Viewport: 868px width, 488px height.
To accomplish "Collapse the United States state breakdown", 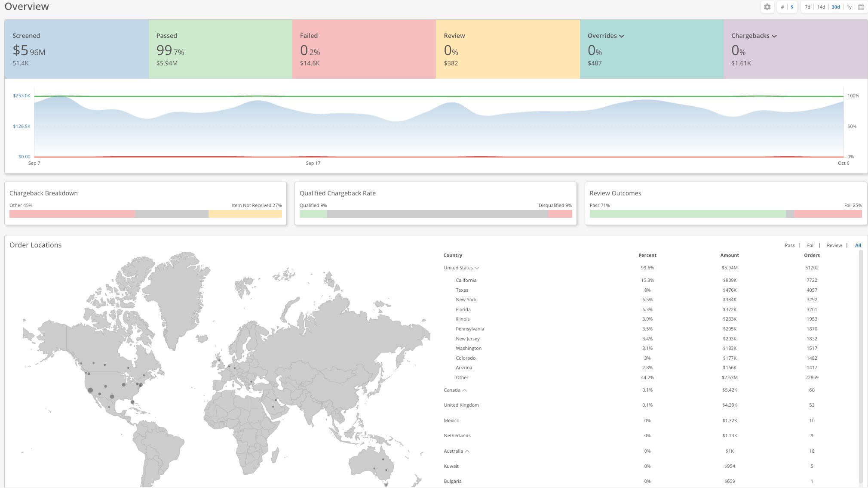I will pyautogui.click(x=476, y=267).
